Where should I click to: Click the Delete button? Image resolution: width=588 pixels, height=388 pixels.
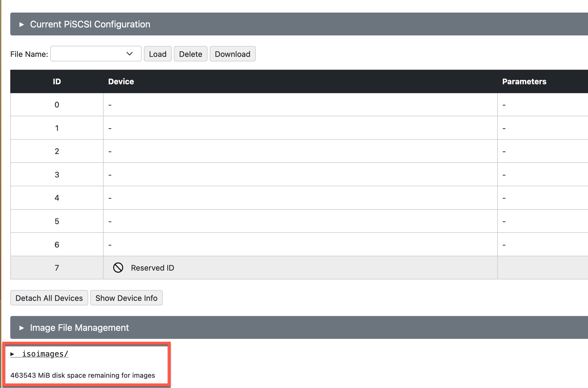[x=190, y=54]
